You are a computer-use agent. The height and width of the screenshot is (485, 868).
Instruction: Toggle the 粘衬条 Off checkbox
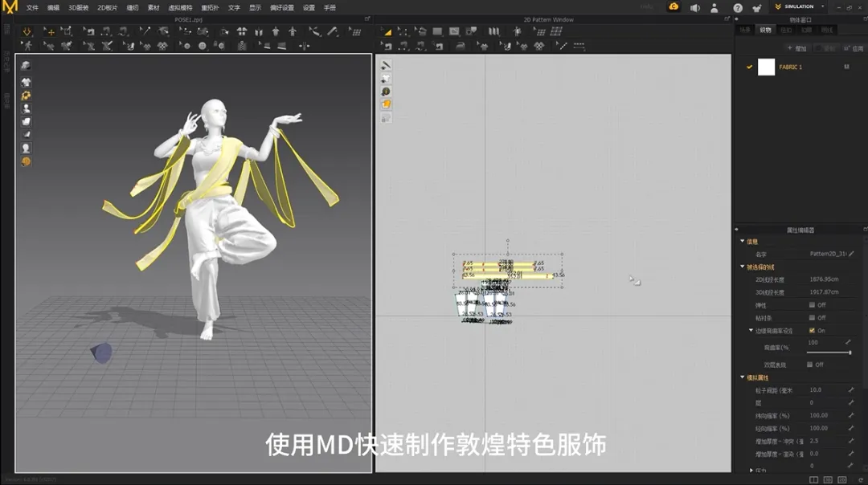click(x=812, y=317)
